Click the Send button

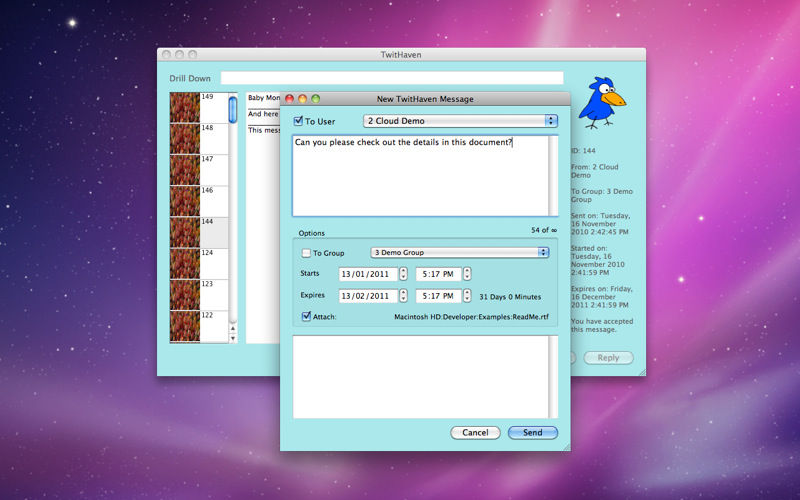[533, 433]
